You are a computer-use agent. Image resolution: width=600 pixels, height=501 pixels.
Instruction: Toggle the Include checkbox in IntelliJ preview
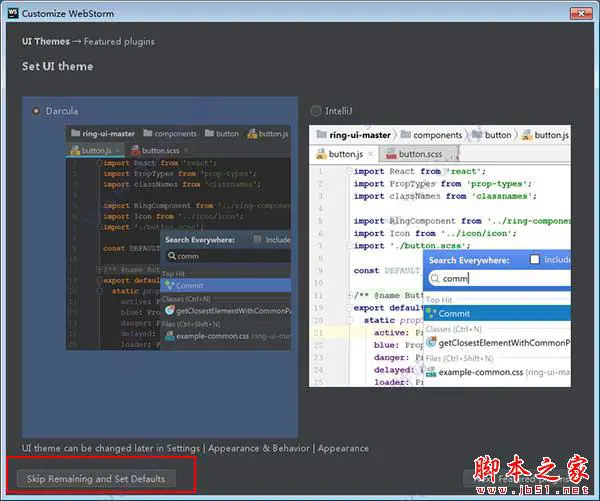coord(534,259)
